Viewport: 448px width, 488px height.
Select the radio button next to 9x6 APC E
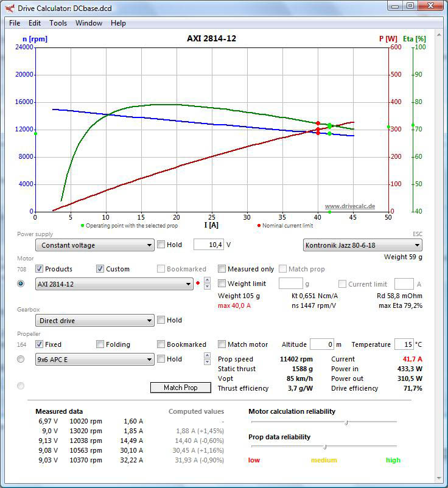click(x=21, y=359)
